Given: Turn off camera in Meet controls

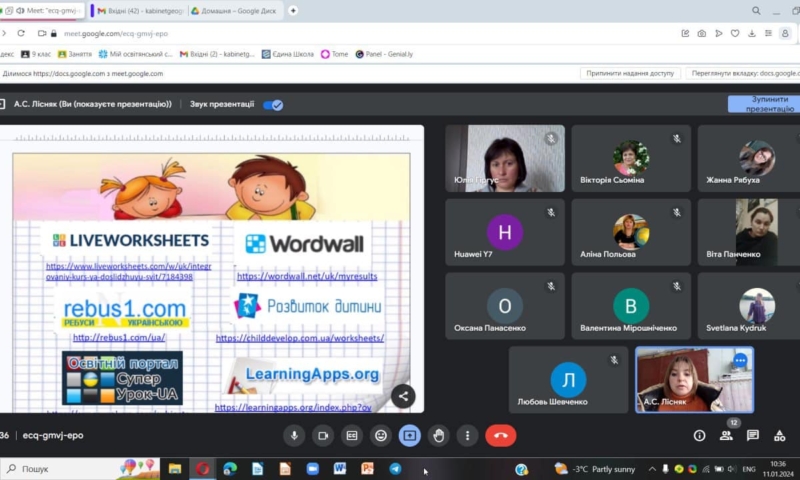Looking at the screenshot, I should click(323, 436).
